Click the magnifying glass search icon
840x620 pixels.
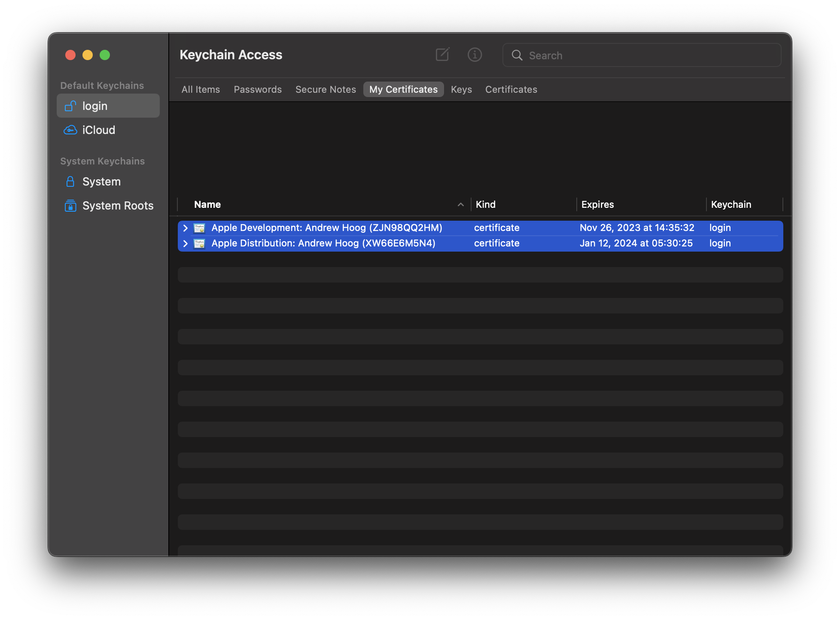coord(517,55)
